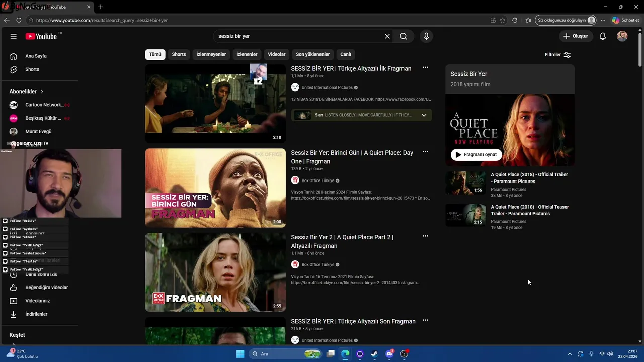Image resolution: width=644 pixels, height=362 pixels.
Task: Open Discord from the taskbar
Action: pyautogui.click(x=389, y=354)
